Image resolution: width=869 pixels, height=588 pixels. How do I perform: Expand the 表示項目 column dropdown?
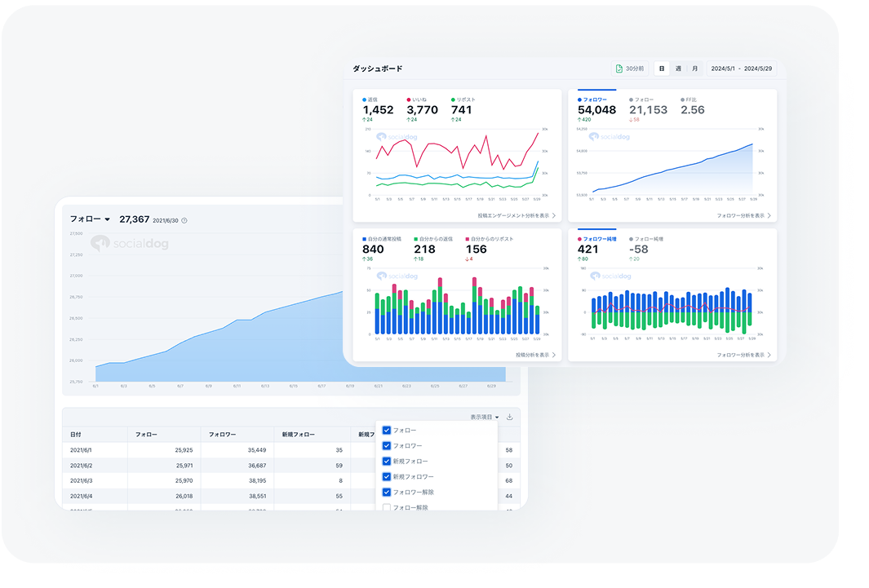click(x=485, y=417)
